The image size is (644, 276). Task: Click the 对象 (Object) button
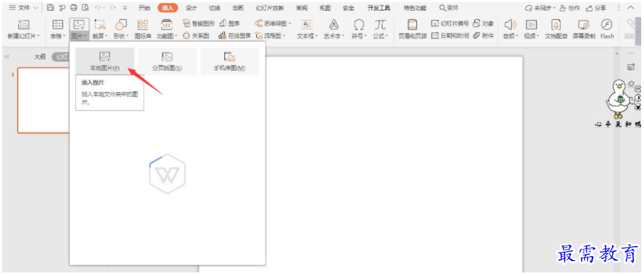pyautogui.click(x=484, y=24)
